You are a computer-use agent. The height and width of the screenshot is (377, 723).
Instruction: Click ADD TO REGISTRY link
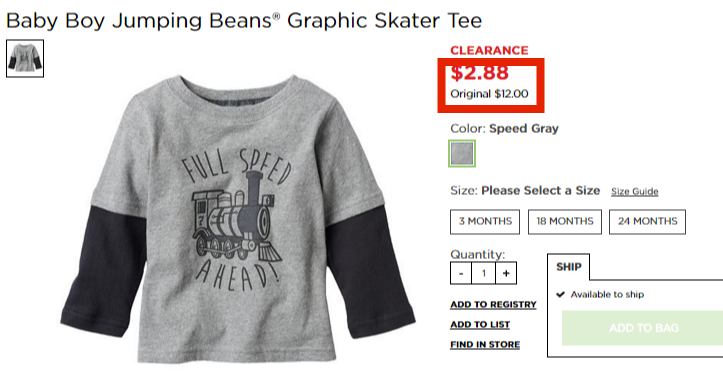[493, 305]
